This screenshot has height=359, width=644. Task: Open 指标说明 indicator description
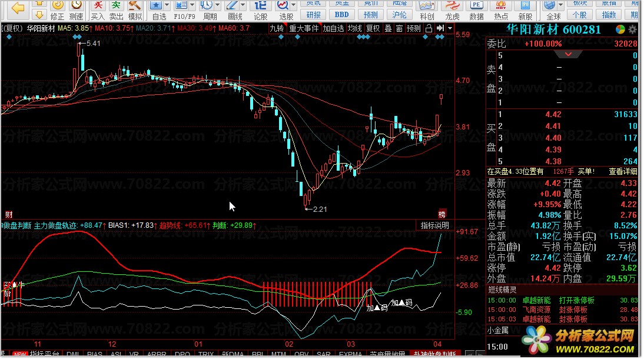[x=435, y=225]
